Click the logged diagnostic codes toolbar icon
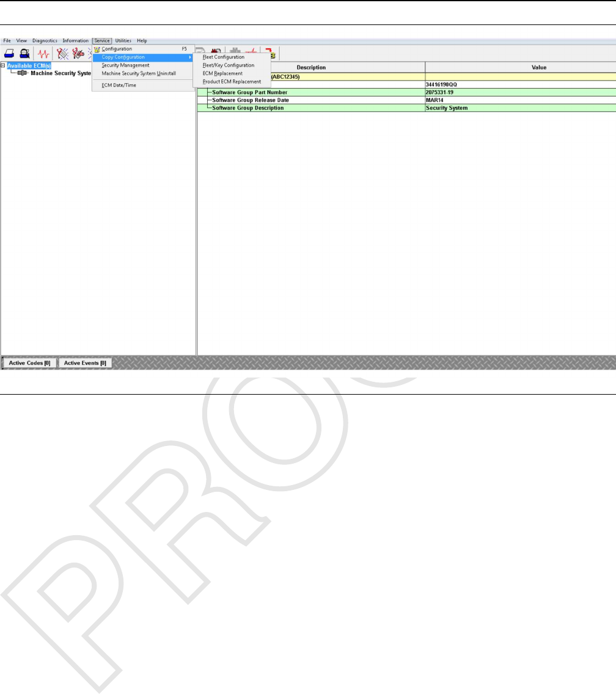Screen dimensions: 616x694 78,54
